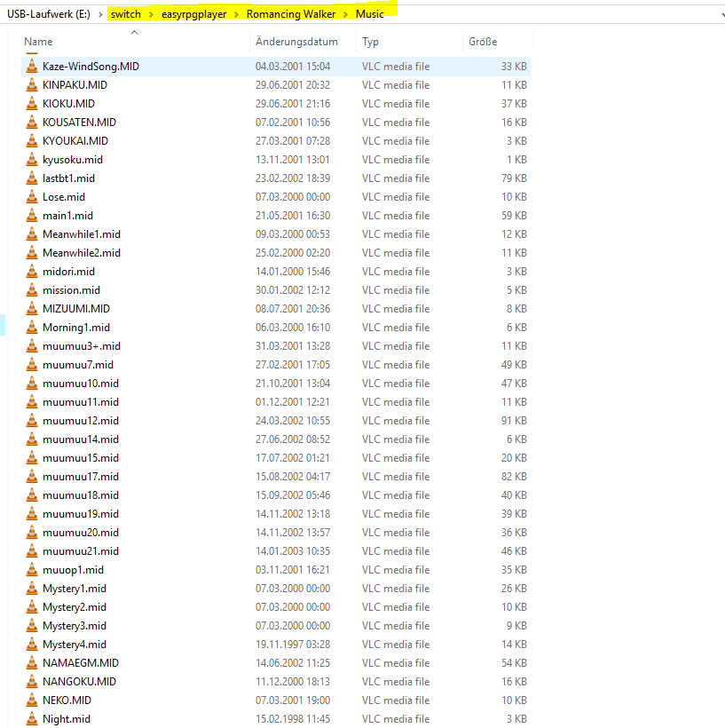Sort files by the Größe column
Image resolution: width=725 pixels, height=728 pixels.
click(x=483, y=42)
